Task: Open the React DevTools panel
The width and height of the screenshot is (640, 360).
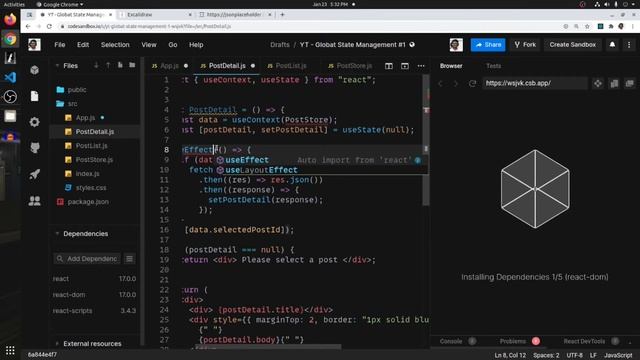Action: pos(584,341)
